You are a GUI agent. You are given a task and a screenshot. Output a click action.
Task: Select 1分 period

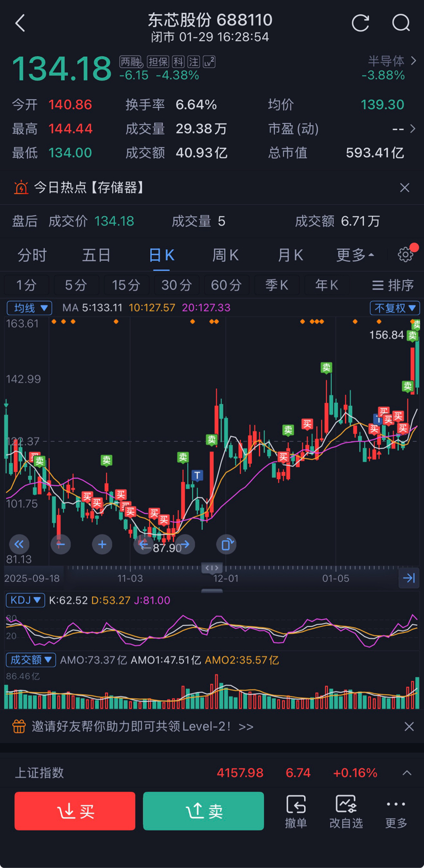(26, 285)
